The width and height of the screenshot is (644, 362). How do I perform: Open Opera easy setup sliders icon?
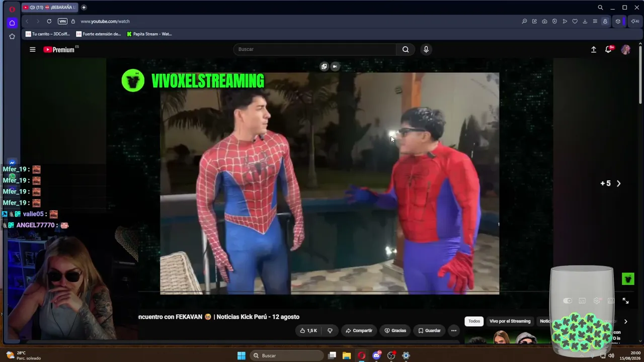pos(595,21)
